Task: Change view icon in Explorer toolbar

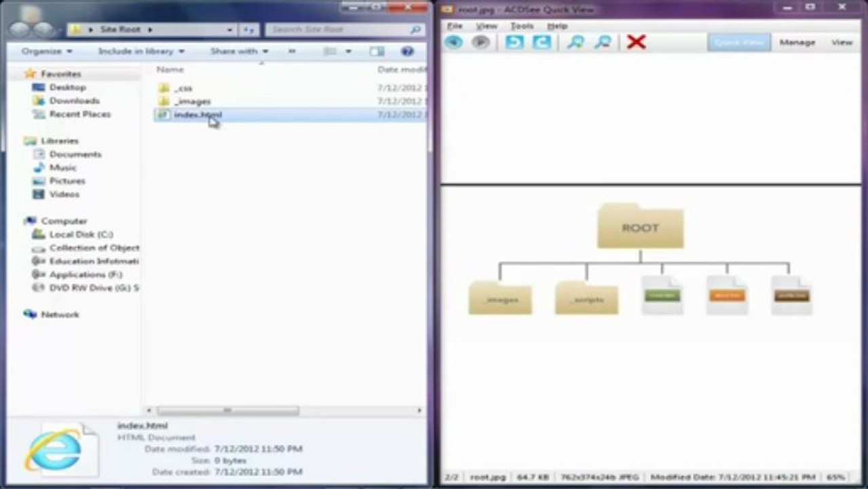Action: 330,51
